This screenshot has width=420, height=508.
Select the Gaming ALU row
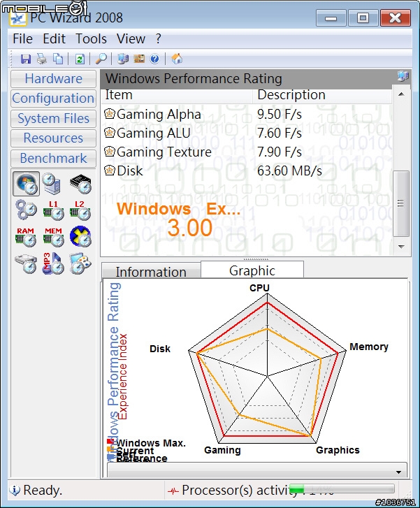click(x=246, y=133)
